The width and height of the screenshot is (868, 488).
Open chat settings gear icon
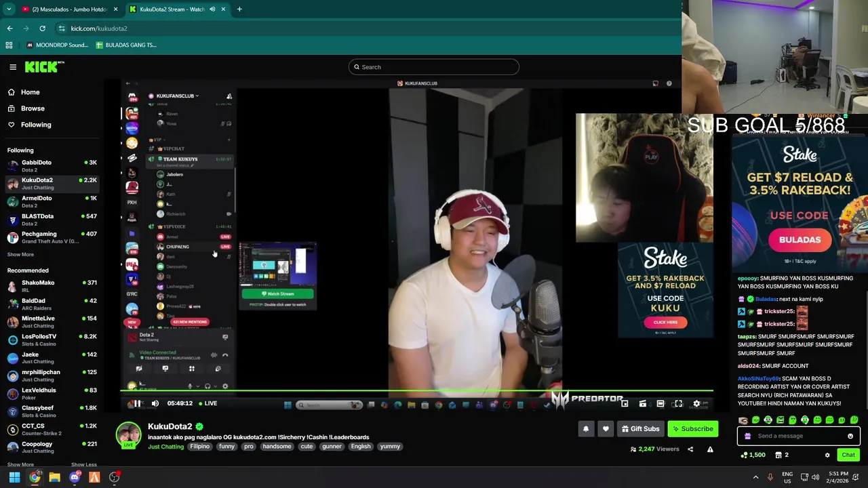point(827,455)
